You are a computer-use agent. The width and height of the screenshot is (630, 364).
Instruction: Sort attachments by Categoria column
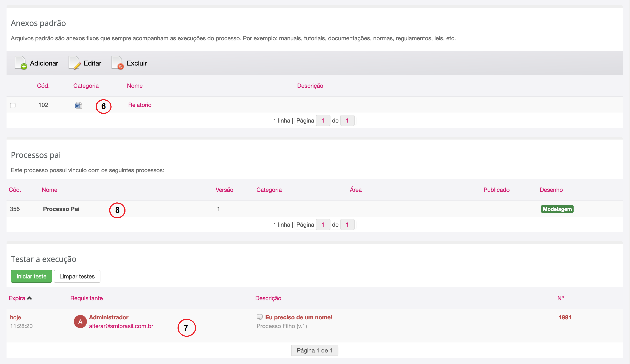pos(86,86)
